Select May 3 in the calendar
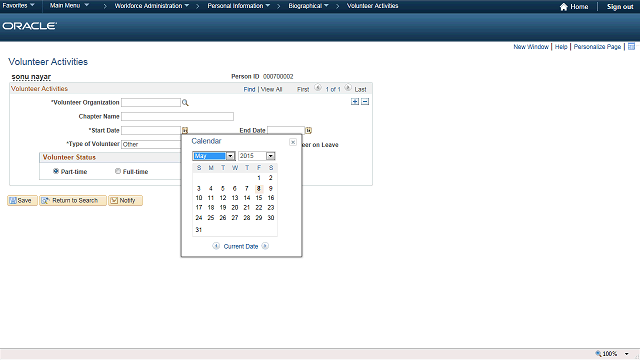 [x=199, y=189]
